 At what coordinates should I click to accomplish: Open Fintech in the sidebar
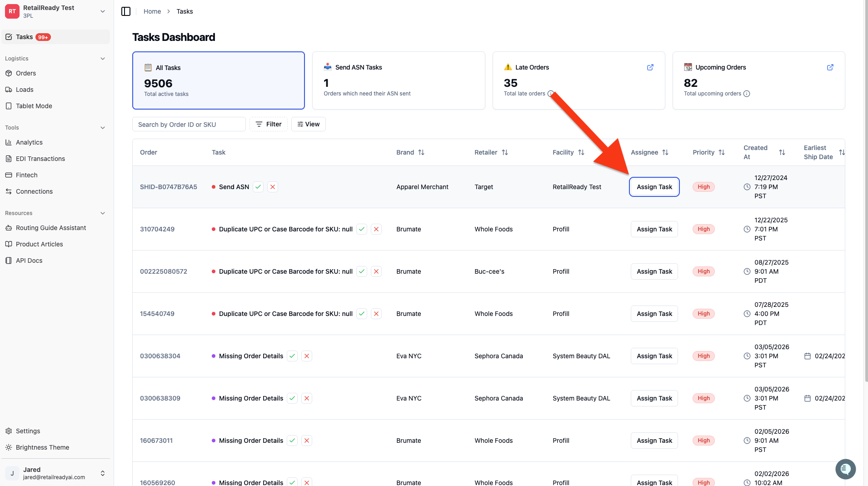[55, 175]
